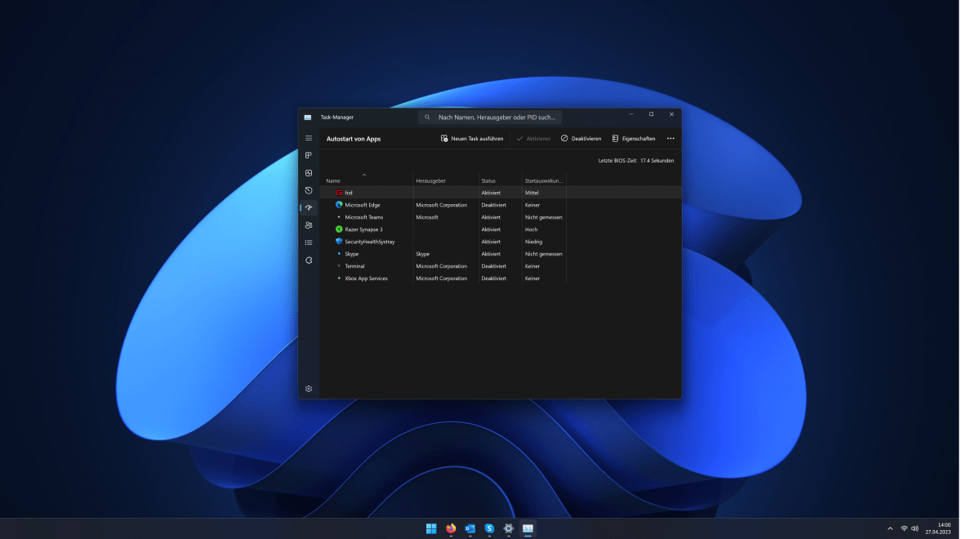This screenshot has height=539, width=980.
Task: Open the Services page in the sidebar
Action: pos(309,261)
